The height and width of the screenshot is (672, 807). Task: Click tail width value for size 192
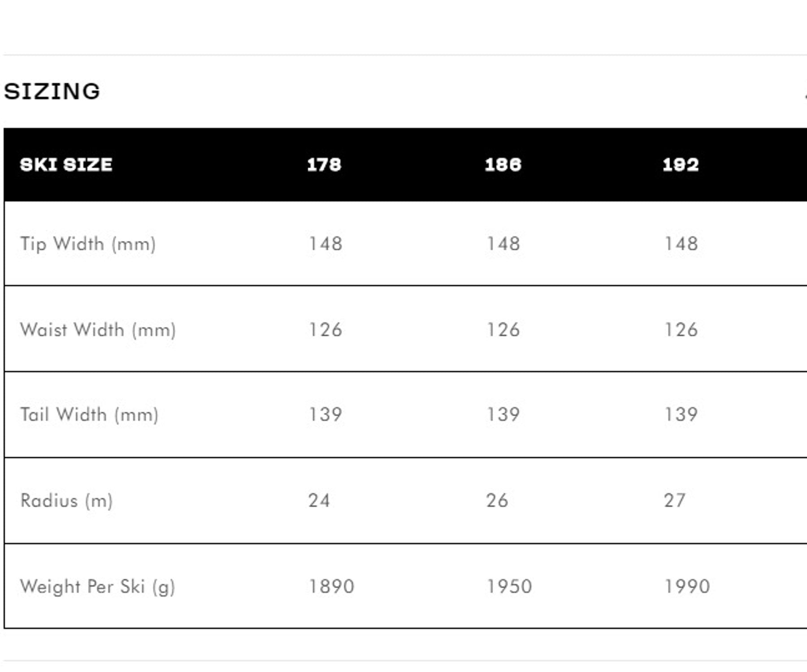coord(681,415)
